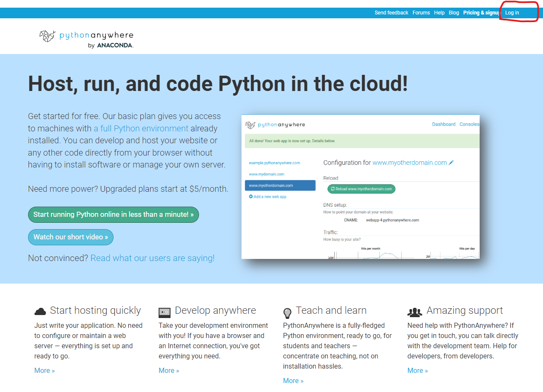Click the browser icon beside Develop anywhere
This screenshot has height=392, width=543.
pos(165,312)
